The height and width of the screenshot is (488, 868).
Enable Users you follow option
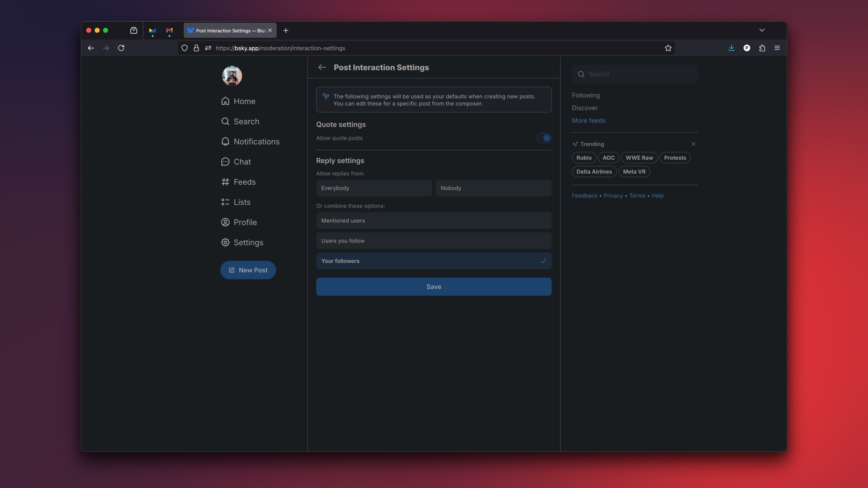point(434,241)
